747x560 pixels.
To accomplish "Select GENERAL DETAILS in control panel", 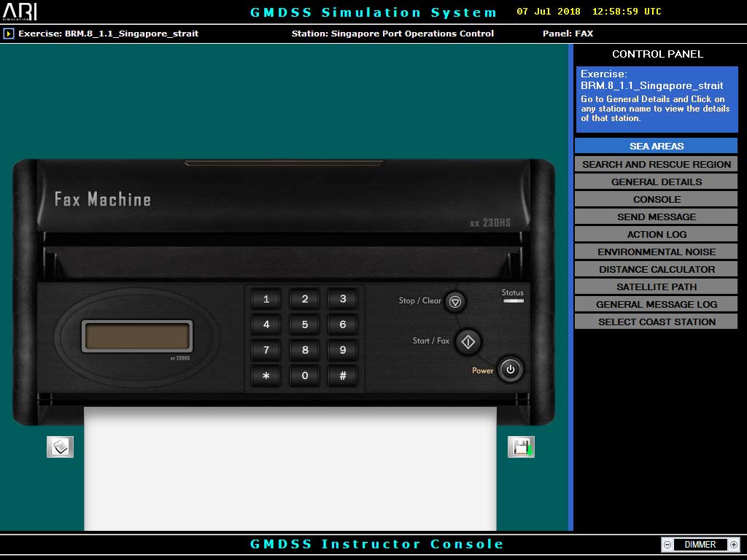I will pos(656,182).
